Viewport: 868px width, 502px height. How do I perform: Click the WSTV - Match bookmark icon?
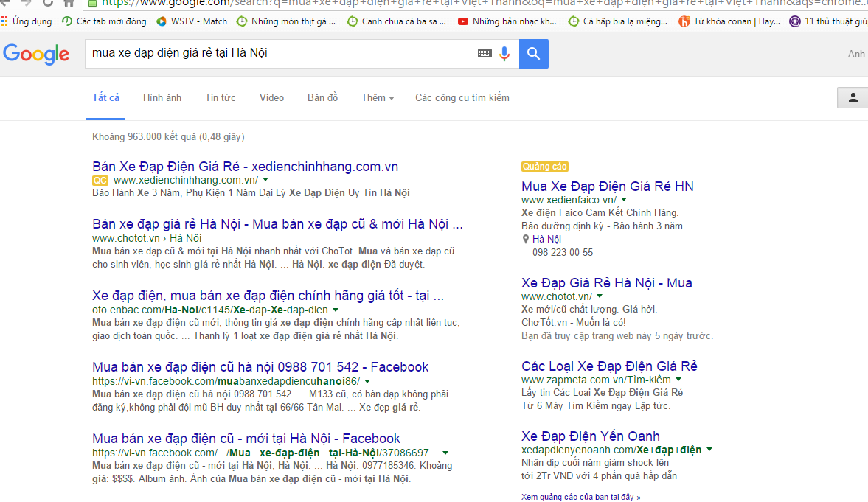click(162, 21)
